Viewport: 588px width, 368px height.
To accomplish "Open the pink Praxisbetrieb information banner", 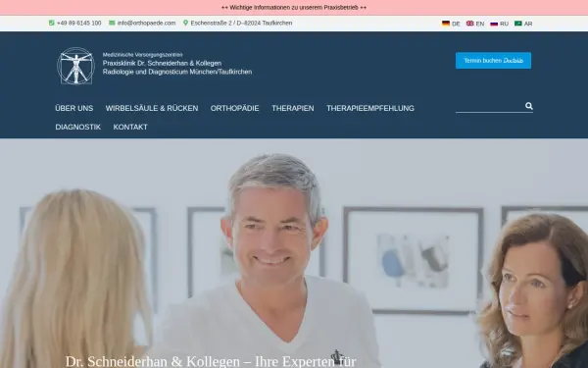I will [294, 8].
